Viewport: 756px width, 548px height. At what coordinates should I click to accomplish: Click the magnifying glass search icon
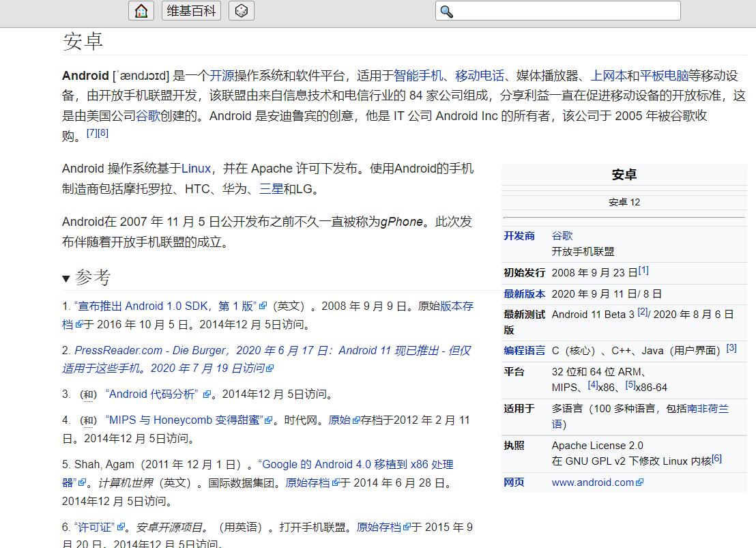[446, 11]
